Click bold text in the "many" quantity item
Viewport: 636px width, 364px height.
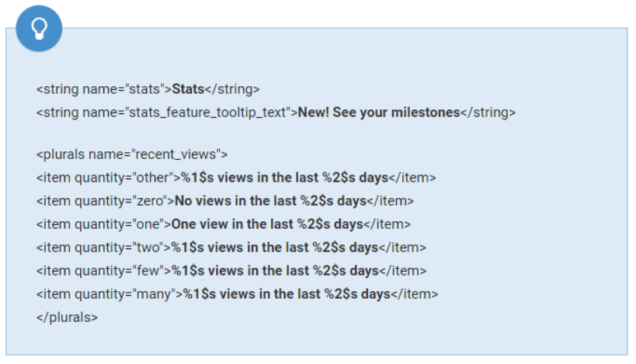click(286, 294)
